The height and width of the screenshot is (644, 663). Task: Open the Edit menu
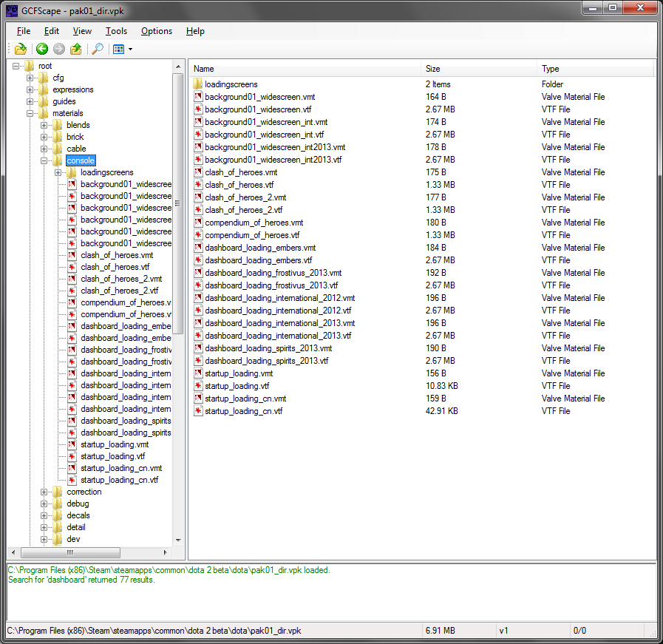[x=52, y=31]
